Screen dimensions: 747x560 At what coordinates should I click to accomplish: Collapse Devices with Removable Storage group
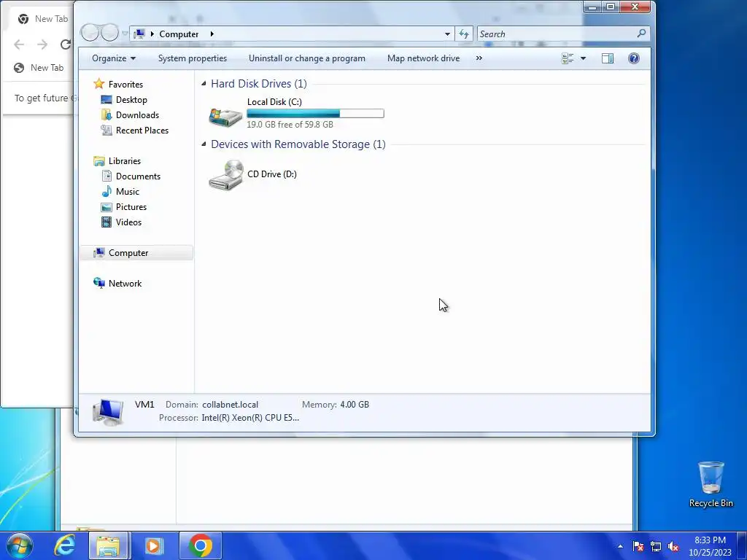(x=204, y=144)
